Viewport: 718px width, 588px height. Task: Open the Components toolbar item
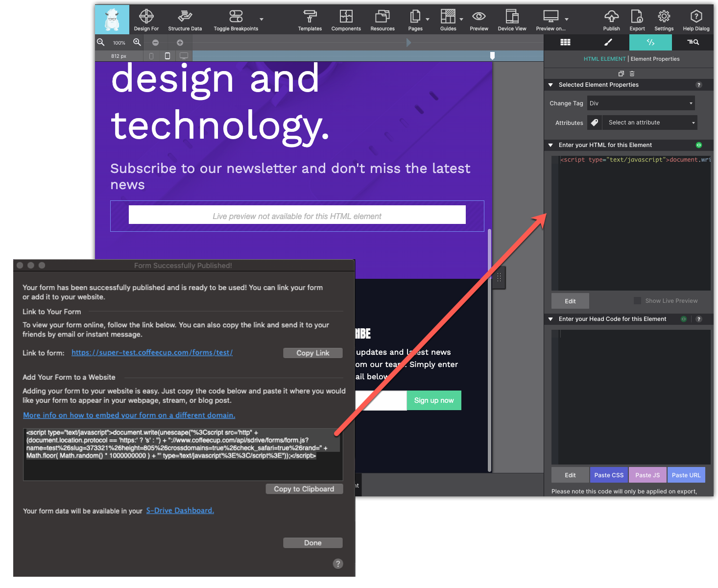[346, 20]
